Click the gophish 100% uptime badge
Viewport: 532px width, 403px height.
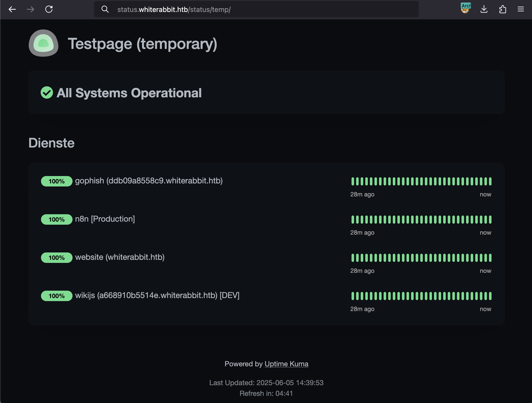[57, 181]
